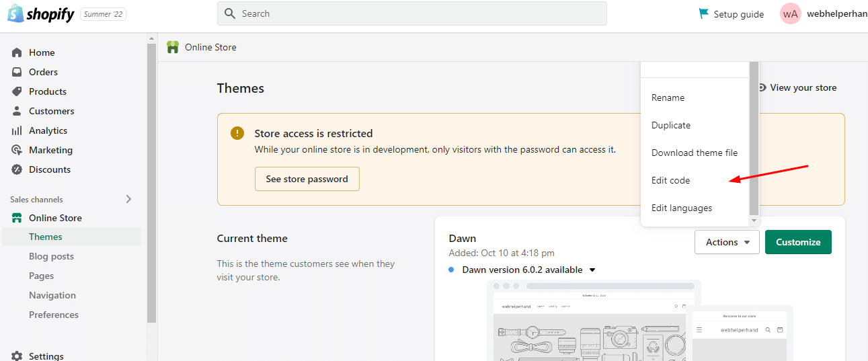Choose Download theme file
The image size is (868, 361).
695,153
